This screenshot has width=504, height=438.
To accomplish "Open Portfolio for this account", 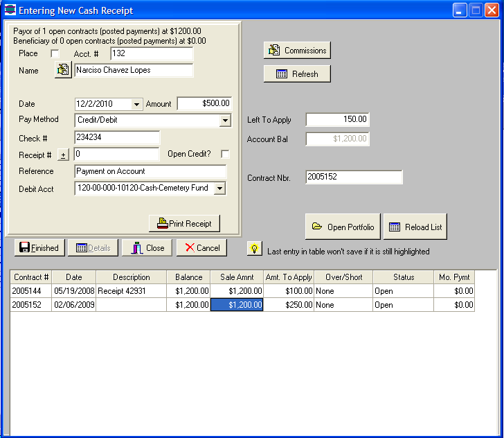I will tap(343, 227).
